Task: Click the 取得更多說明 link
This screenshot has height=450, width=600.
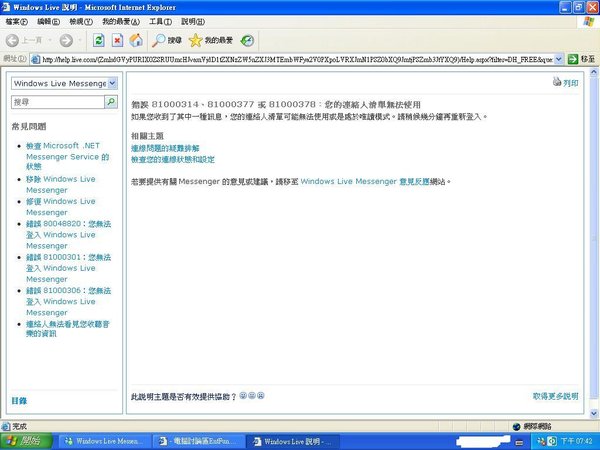Action: (555, 396)
